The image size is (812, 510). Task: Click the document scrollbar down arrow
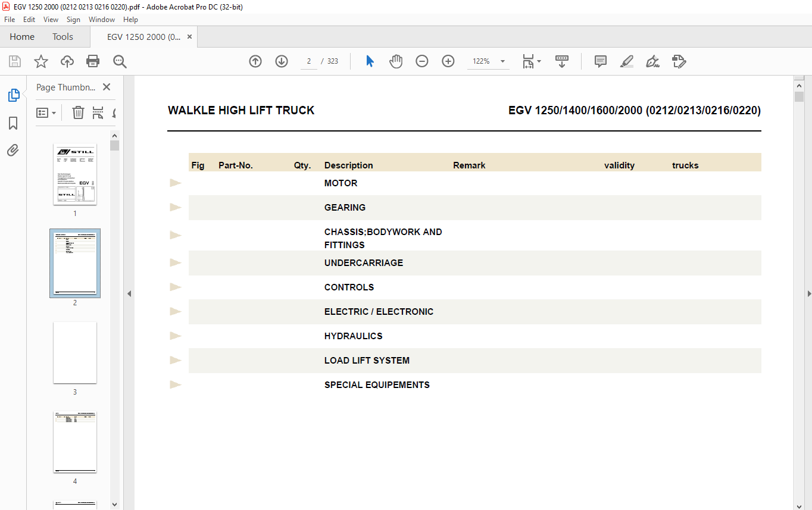click(x=799, y=505)
